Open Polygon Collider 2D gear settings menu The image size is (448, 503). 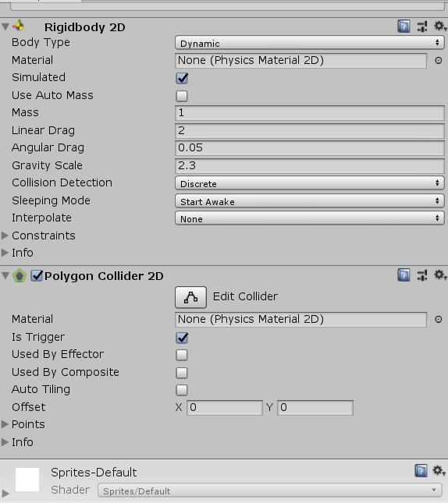[440, 275]
